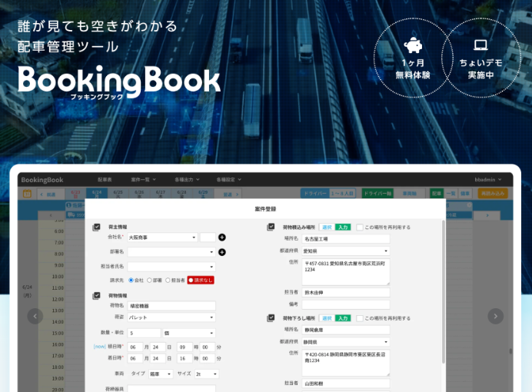Click the loading address textarea 〒457-0831
The height and width of the screenshot is (392, 532).
(x=346, y=271)
